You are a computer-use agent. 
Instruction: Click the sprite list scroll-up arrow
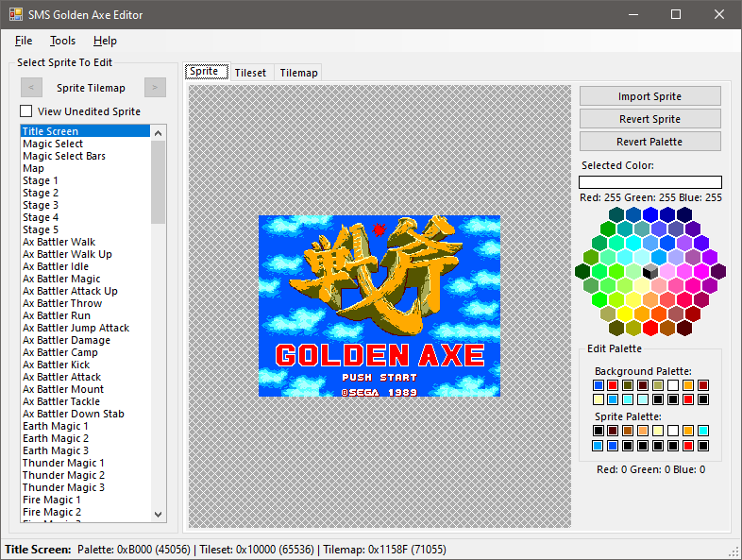pos(158,133)
